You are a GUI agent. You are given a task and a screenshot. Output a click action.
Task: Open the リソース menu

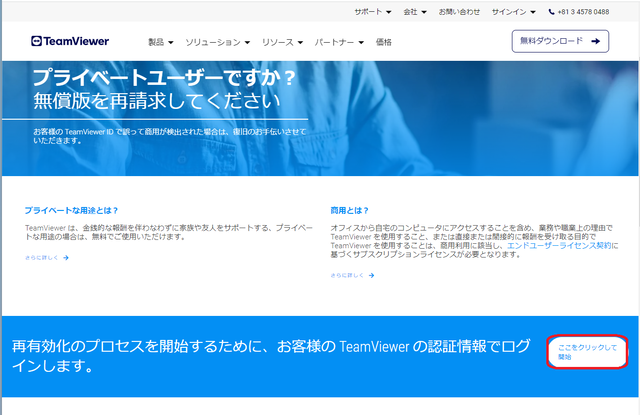282,42
